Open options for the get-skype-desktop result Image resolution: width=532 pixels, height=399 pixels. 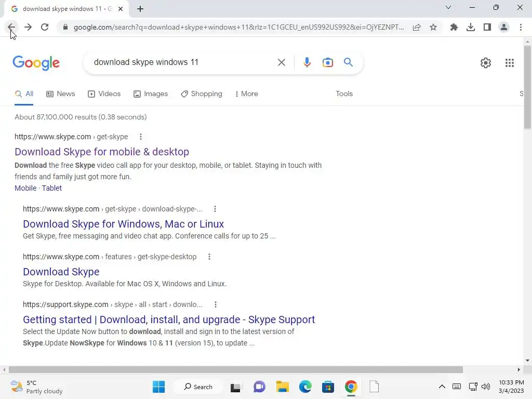click(x=209, y=257)
